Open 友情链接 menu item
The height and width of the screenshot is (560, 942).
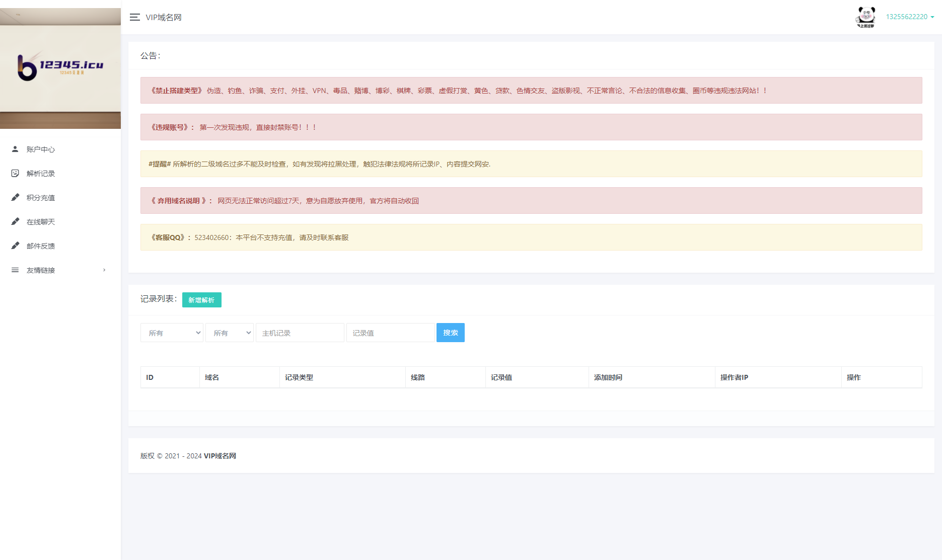click(60, 270)
